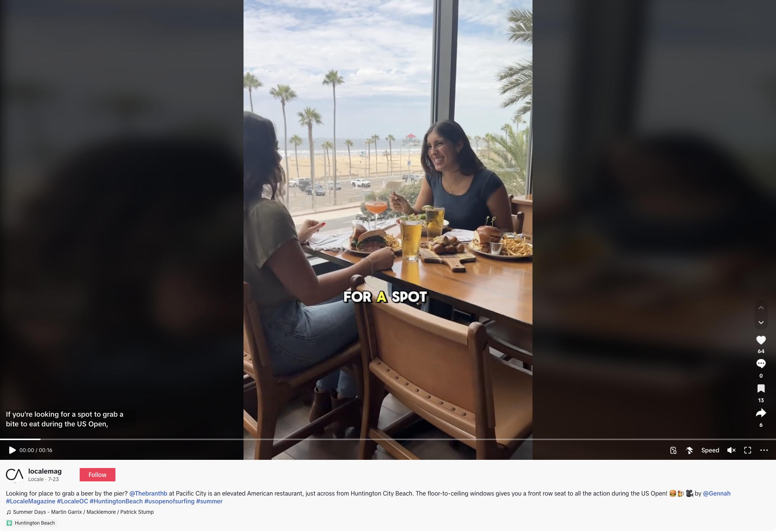This screenshot has height=532, width=776.
Task: Unmute the video sound
Action: (731, 450)
